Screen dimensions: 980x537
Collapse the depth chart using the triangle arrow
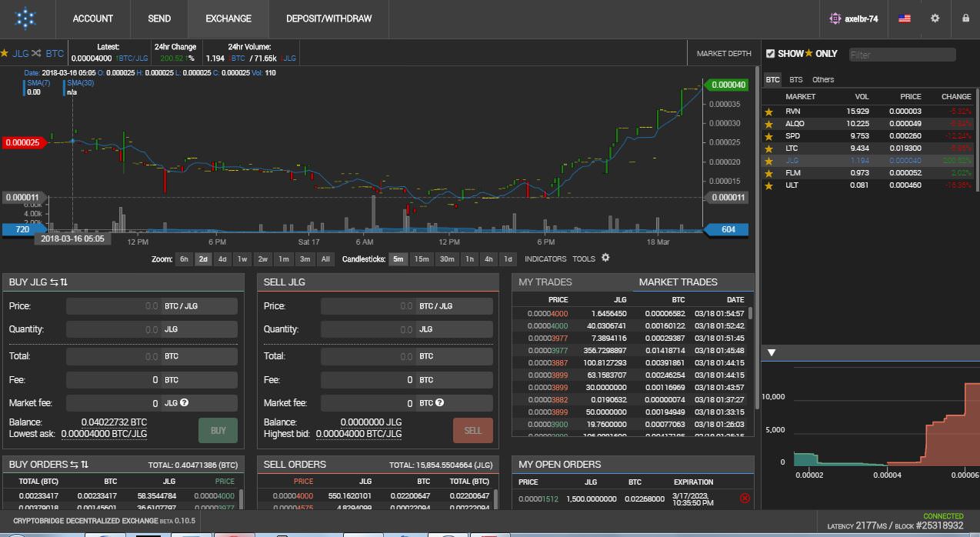tap(772, 352)
